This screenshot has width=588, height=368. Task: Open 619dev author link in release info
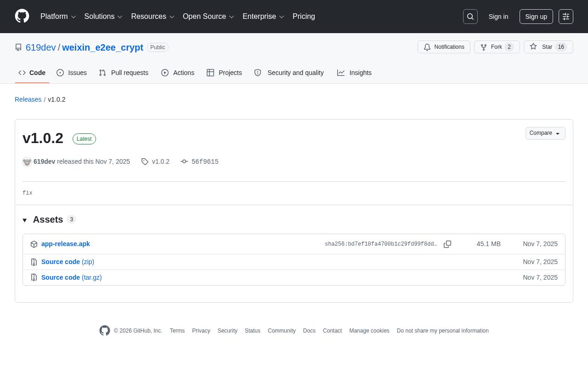click(x=44, y=161)
